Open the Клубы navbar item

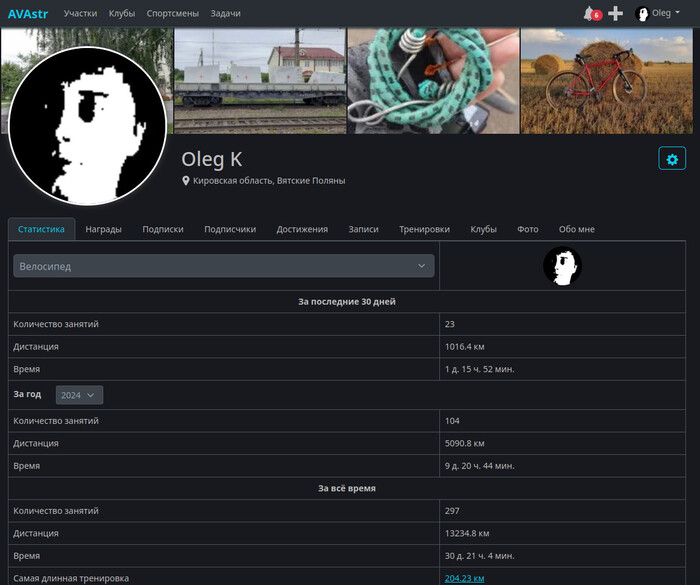[x=122, y=13]
